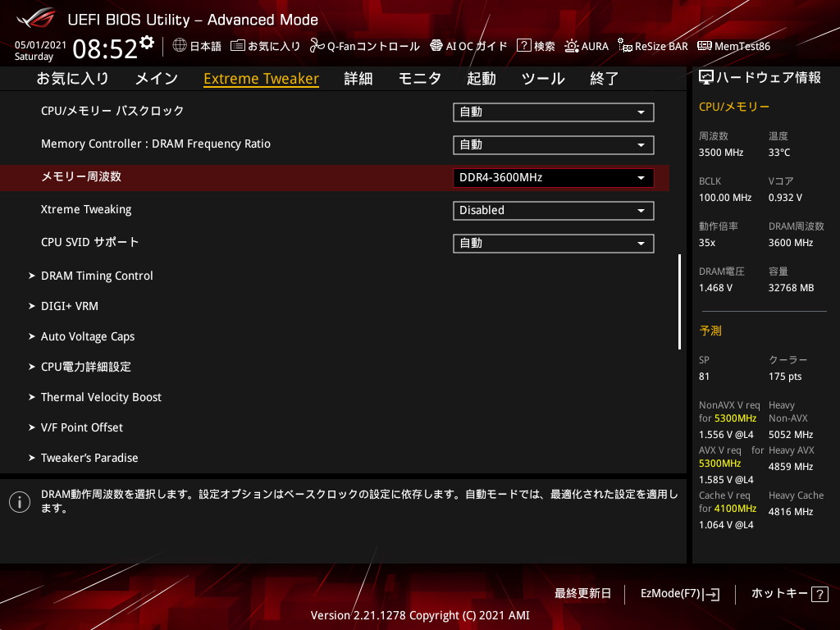The height and width of the screenshot is (630, 840).
Task: Click the 05/01/2021 date display
Action: point(41,45)
